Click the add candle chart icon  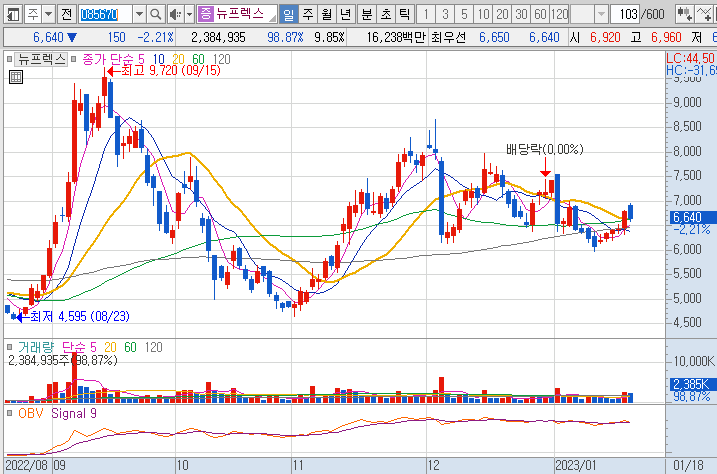tap(685, 15)
